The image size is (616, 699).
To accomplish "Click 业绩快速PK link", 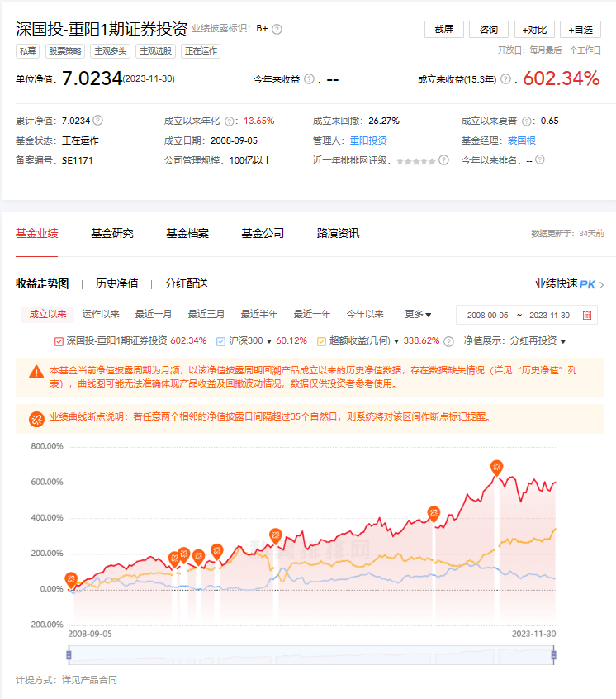I will 566,284.
